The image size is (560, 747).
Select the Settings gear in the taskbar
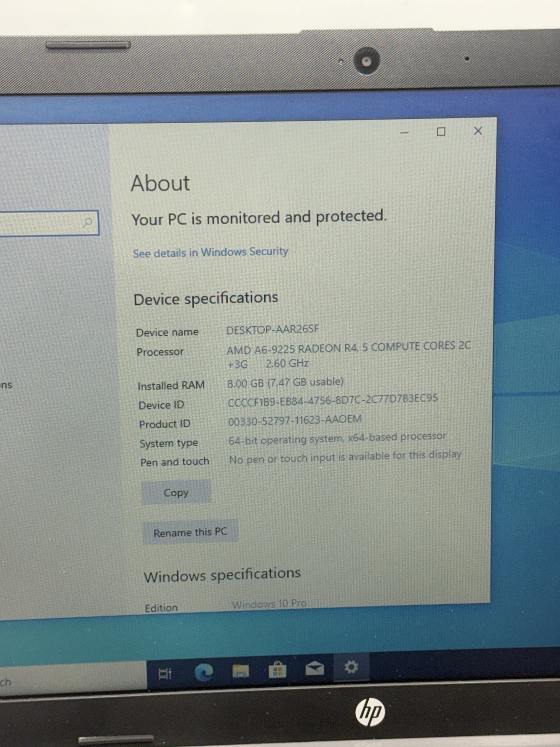pos(351,667)
